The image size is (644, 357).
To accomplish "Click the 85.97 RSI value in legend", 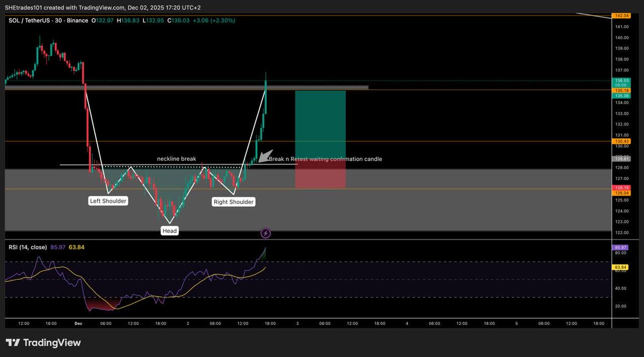I will pos(57,247).
